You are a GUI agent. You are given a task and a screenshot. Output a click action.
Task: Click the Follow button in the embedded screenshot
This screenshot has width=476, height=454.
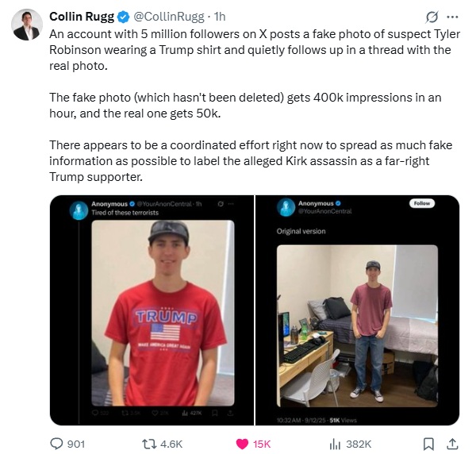click(x=422, y=203)
